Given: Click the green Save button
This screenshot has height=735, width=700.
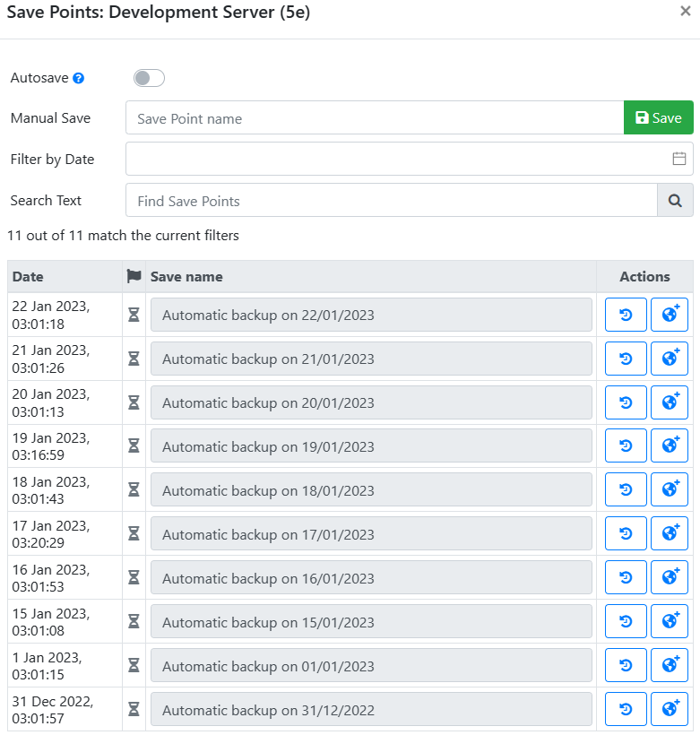Looking at the screenshot, I should [x=658, y=117].
